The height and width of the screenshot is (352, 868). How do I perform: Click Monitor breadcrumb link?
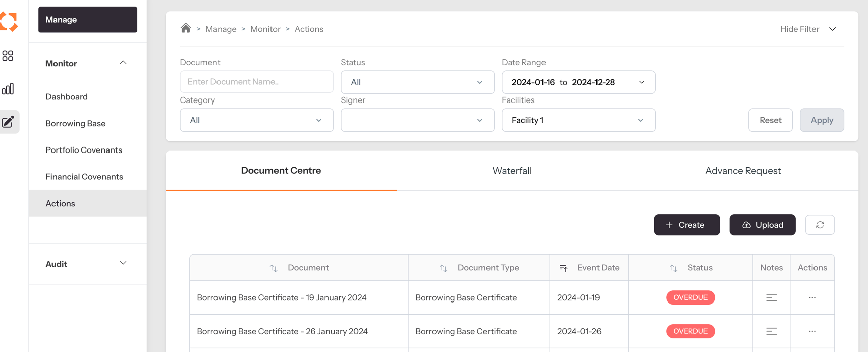coord(265,29)
